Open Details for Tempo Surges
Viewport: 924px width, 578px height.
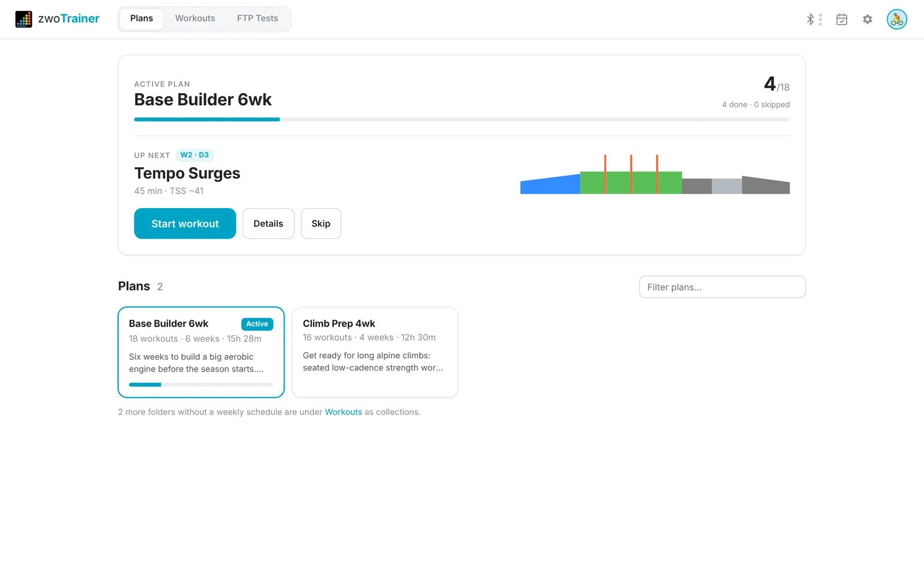pos(269,224)
